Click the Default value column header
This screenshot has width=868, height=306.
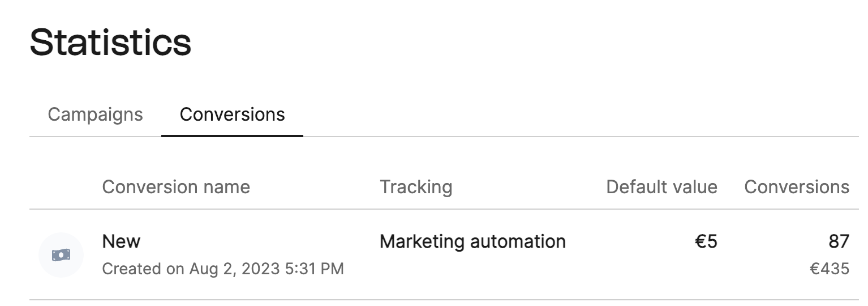pyautogui.click(x=661, y=187)
